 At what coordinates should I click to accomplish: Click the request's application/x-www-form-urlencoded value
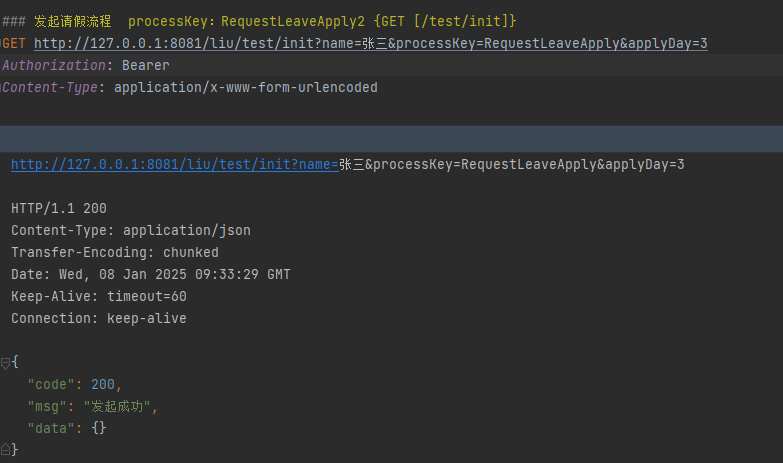click(246, 87)
